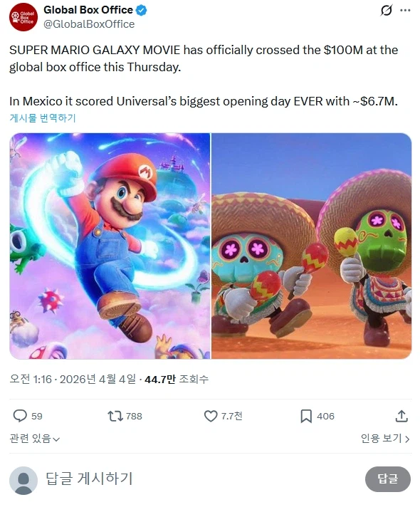
Task: Click the 게시물 번역하기 translate link
Action: [x=43, y=118]
